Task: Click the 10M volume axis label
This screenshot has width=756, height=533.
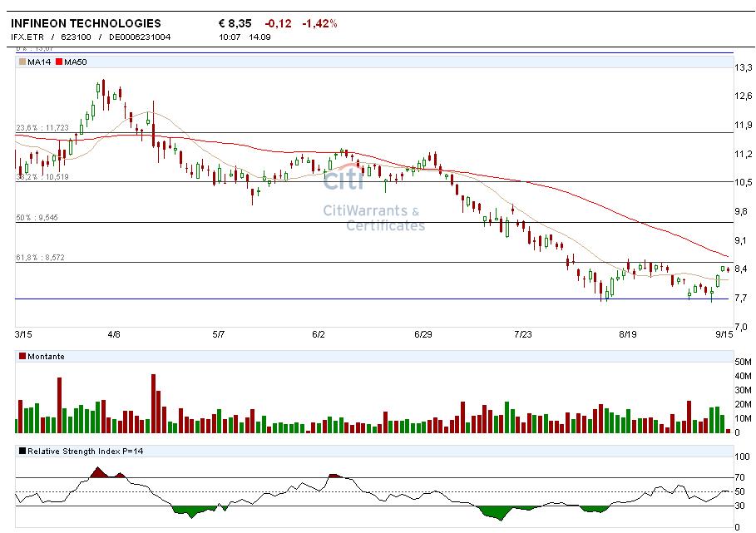Action: (743, 418)
